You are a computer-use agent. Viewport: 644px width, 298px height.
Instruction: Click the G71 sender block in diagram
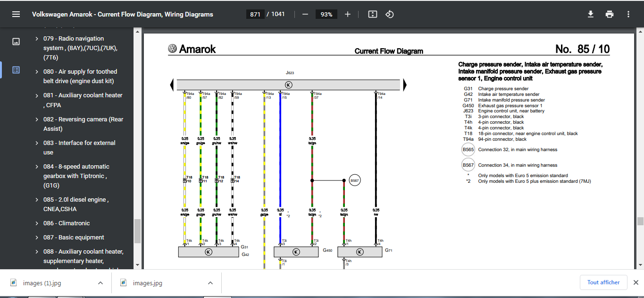360,252
